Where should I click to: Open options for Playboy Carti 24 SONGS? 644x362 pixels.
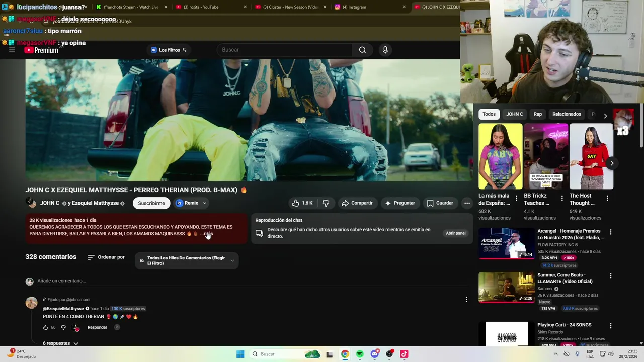click(x=611, y=326)
